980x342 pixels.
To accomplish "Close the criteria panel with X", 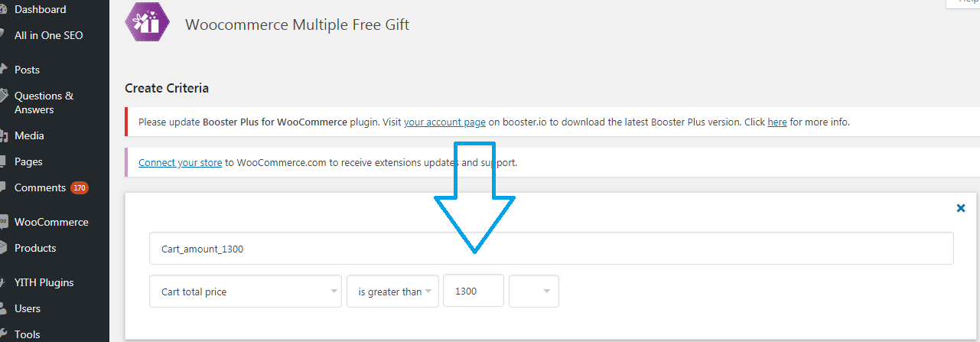I will tap(961, 207).
